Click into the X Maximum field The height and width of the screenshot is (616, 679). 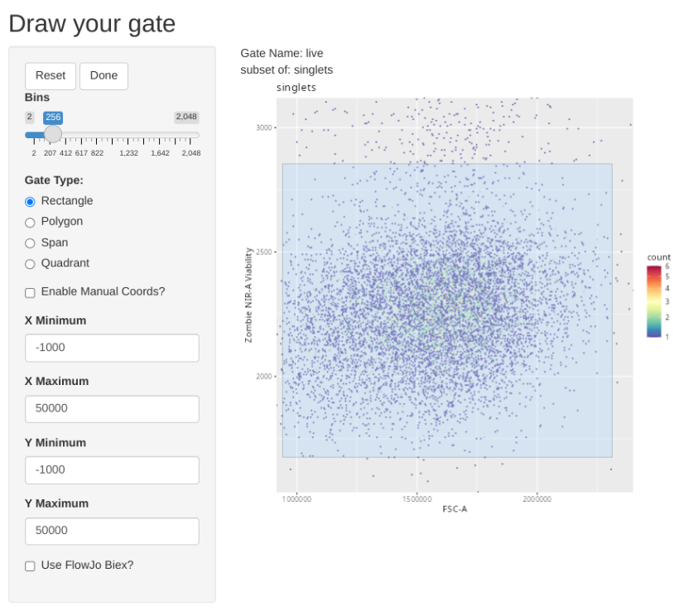pyautogui.click(x=112, y=409)
